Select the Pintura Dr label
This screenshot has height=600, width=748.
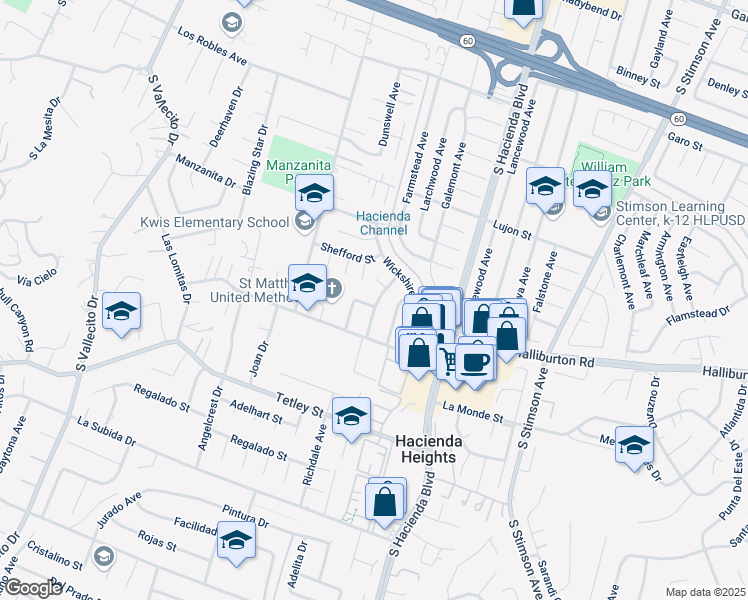click(x=246, y=517)
